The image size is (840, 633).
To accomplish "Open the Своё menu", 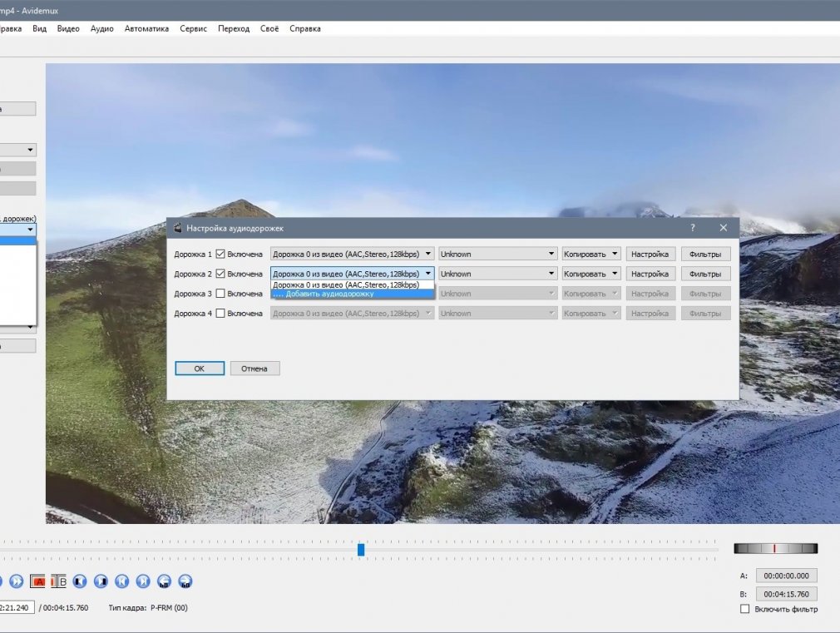I will (269, 29).
